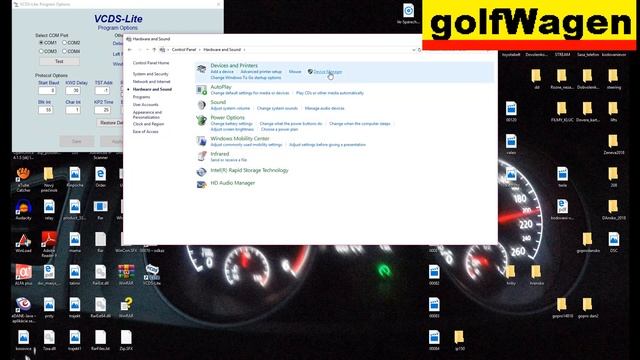Click the Restore Defaults button
640x360 pixels.
110,123
